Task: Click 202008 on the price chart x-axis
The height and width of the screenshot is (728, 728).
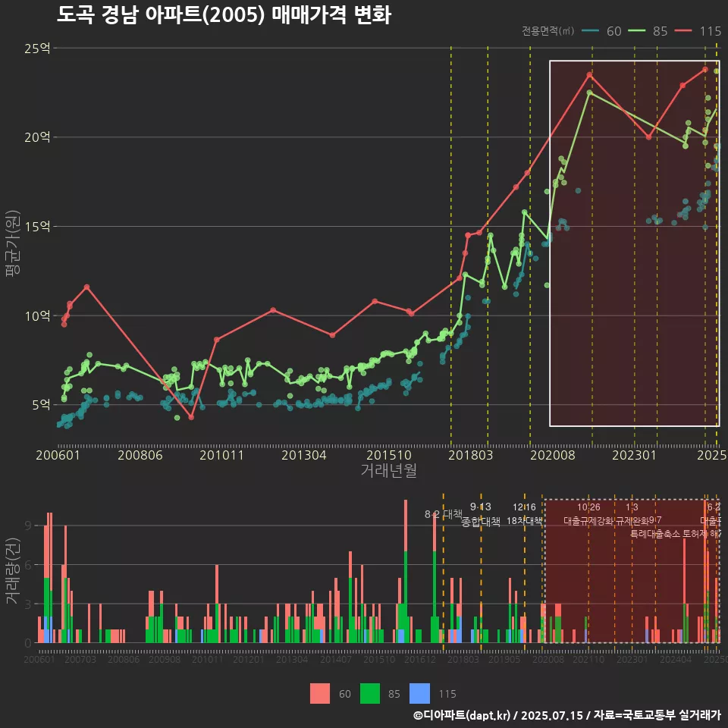Action: point(553,455)
